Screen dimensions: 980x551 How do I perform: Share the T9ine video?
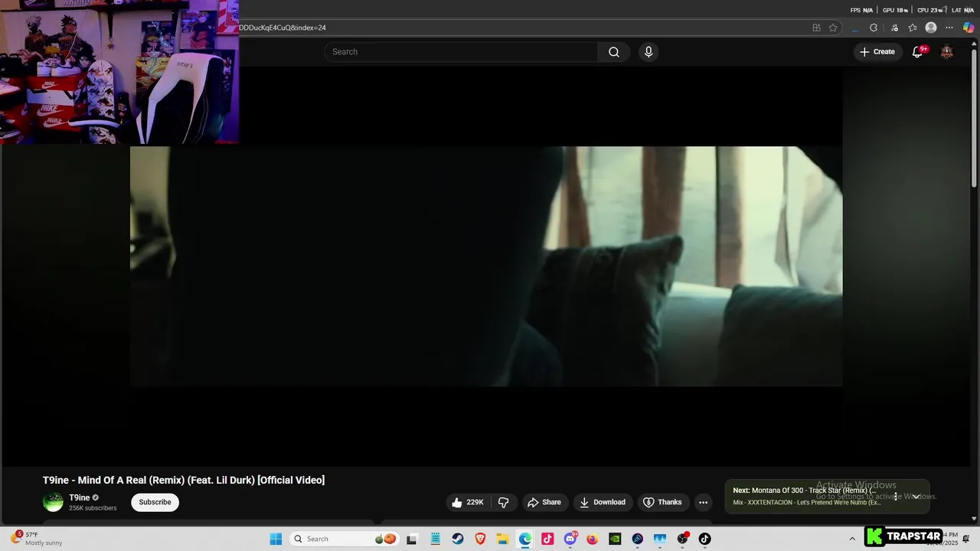[x=544, y=502]
